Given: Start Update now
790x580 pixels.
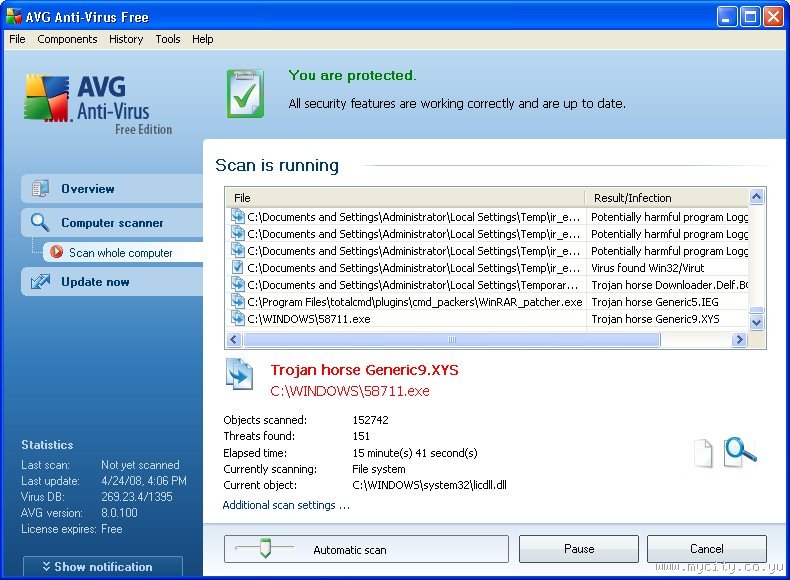Looking at the screenshot, I should (112, 282).
